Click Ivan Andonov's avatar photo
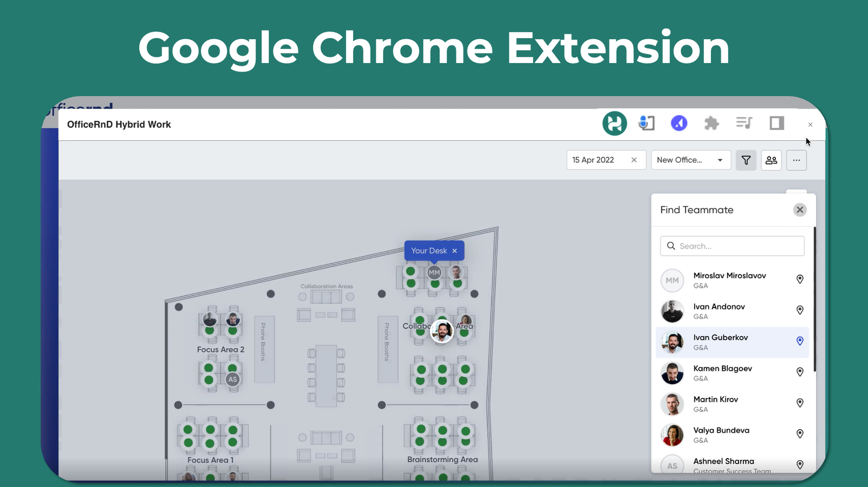Viewport: 868px width, 487px height. [x=672, y=311]
